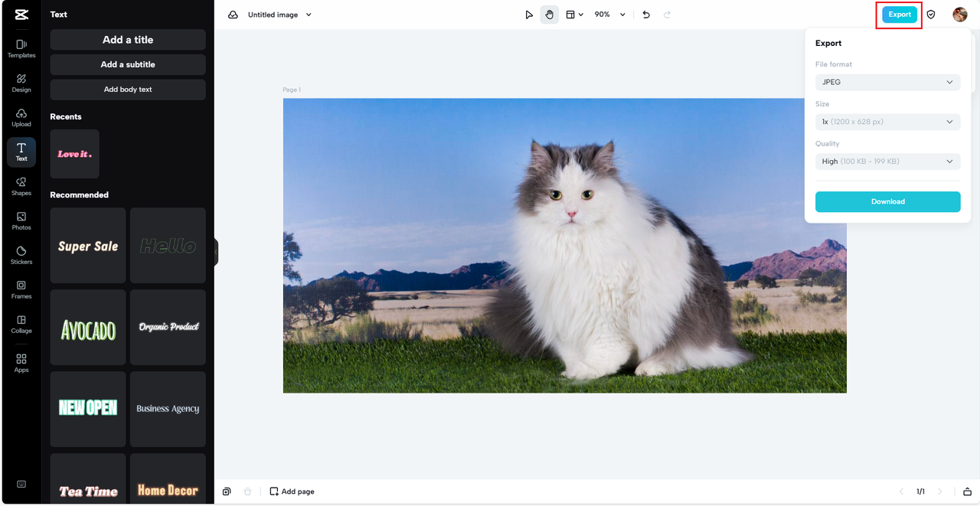Open the Shapes sidebar panel

pyautogui.click(x=21, y=187)
